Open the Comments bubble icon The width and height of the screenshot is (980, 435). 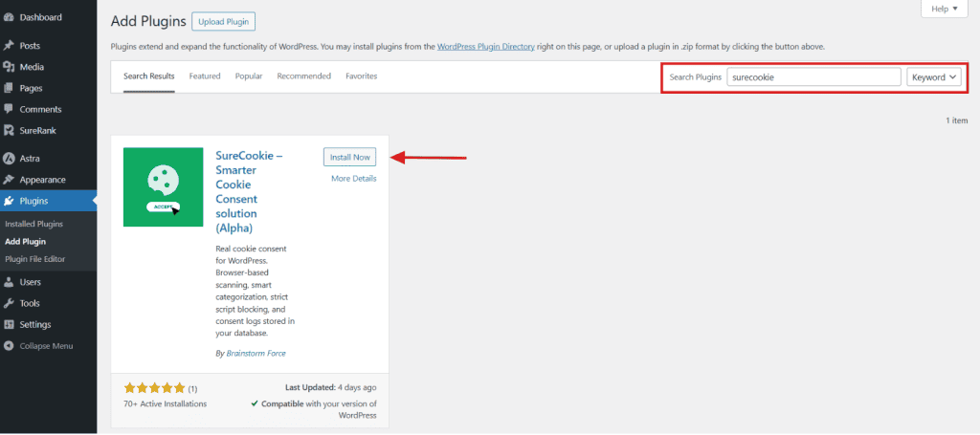tap(9, 109)
